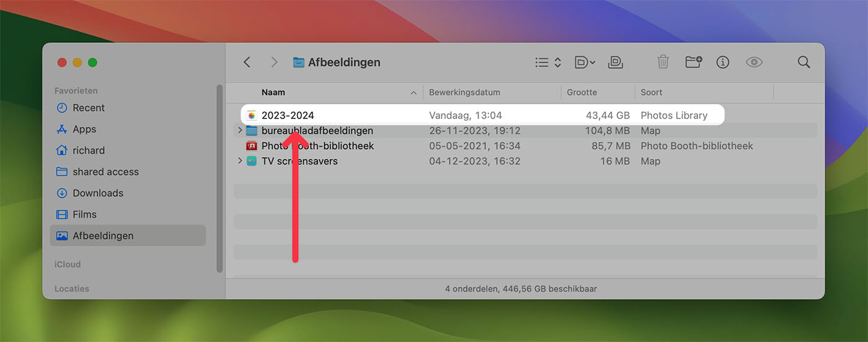Click the sidebar scrollbar
Screen dimensions: 868x342
click(x=219, y=178)
